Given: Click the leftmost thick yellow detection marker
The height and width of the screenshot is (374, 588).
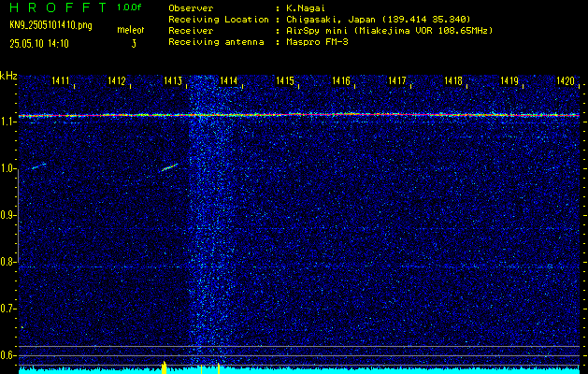Looking at the screenshot, I should click(164, 367).
